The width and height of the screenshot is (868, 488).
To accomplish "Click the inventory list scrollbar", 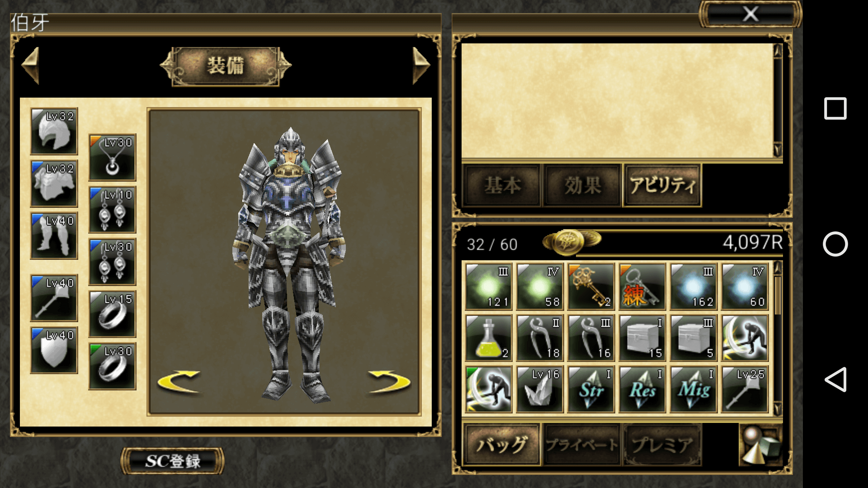I will 778,338.
